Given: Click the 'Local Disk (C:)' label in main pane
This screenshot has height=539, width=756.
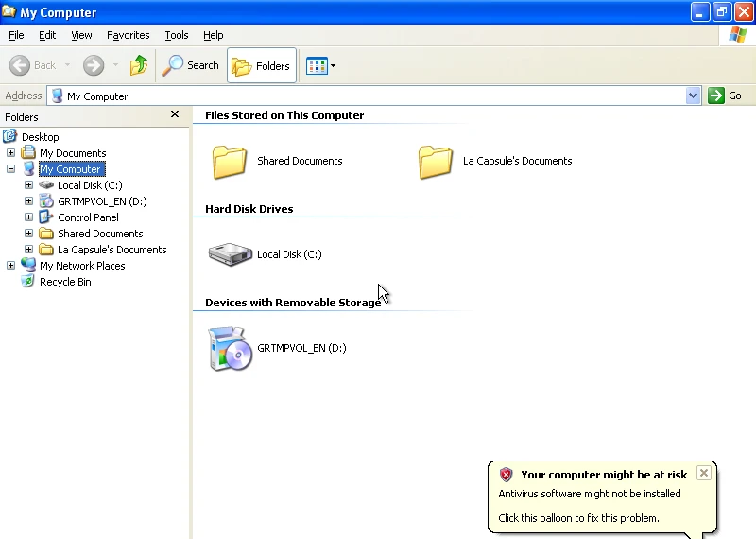Looking at the screenshot, I should point(289,254).
